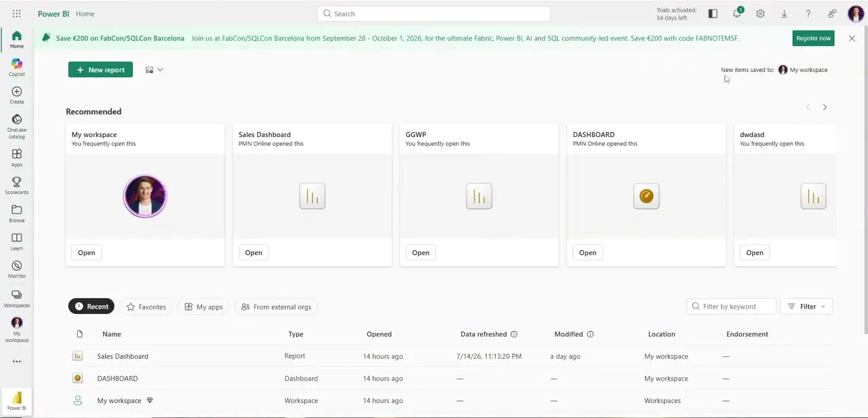
Task: Open the Sales Dashboard recommended card
Action: tap(254, 252)
